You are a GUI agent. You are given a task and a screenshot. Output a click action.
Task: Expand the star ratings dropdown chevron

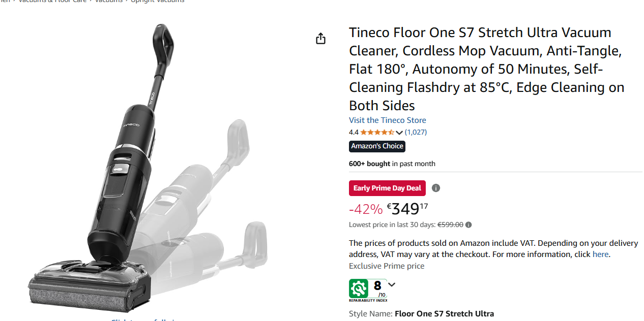point(399,133)
